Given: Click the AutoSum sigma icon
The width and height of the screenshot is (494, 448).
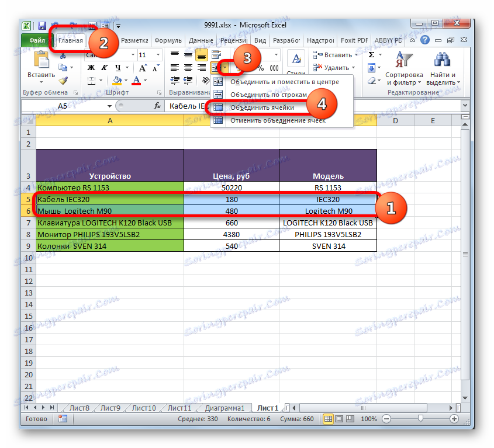Looking at the screenshot, I should [371, 55].
